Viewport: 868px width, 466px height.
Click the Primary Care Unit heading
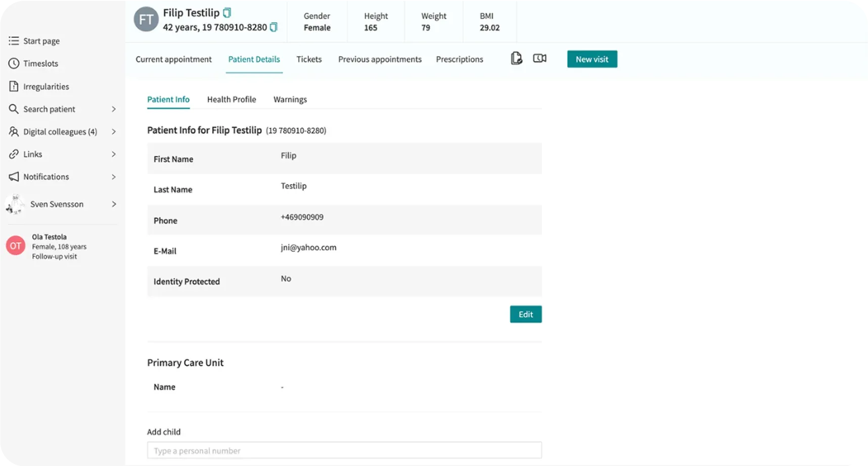pos(185,363)
